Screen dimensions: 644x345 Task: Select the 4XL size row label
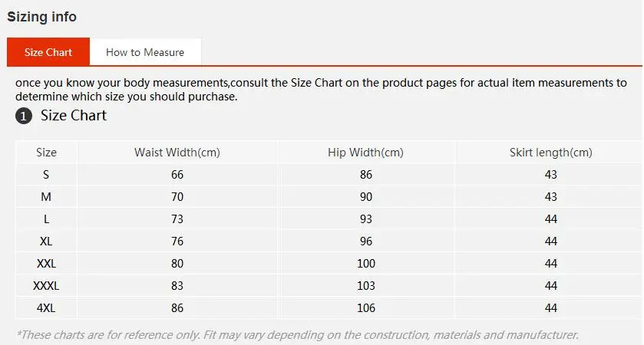pyautogui.click(x=46, y=308)
